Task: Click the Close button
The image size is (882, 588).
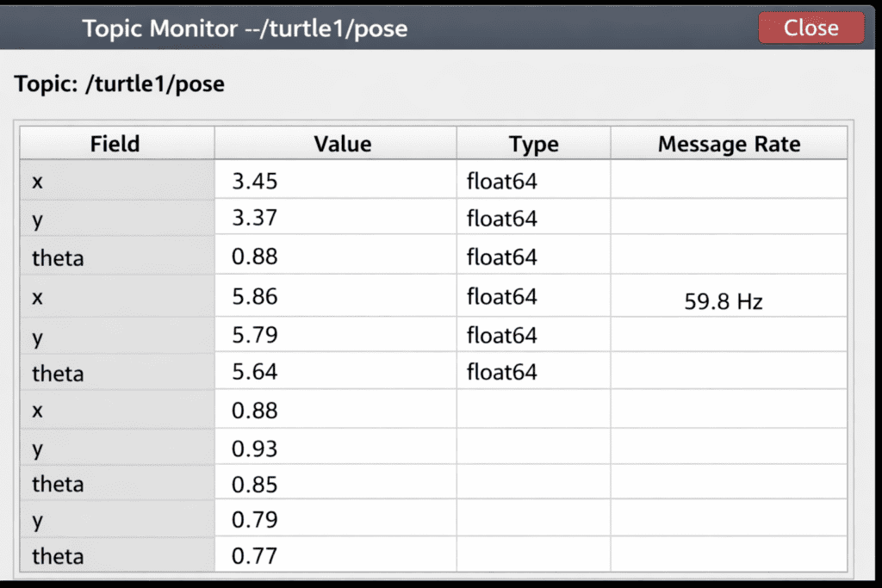Action: coord(811,28)
